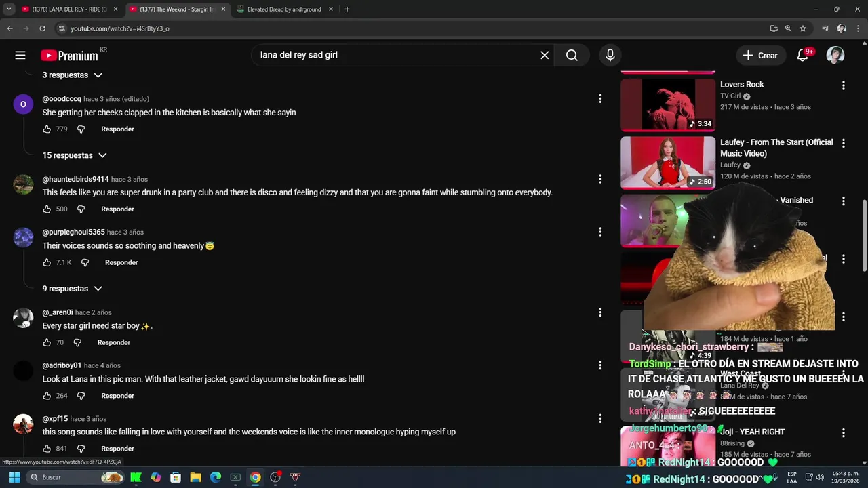The height and width of the screenshot is (488, 868).
Task: Open Microsoft Edge from the taskbar
Action: pos(216,477)
